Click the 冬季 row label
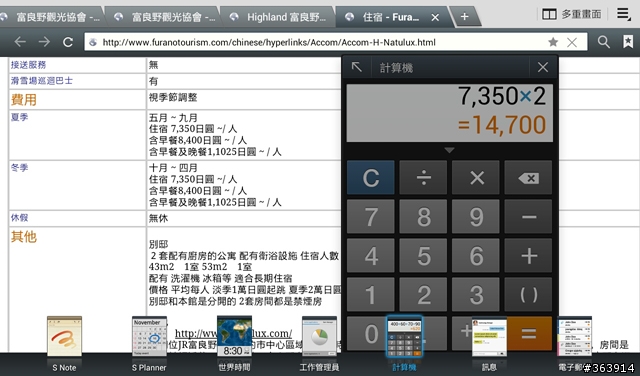640x376 pixels. pyautogui.click(x=19, y=167)
